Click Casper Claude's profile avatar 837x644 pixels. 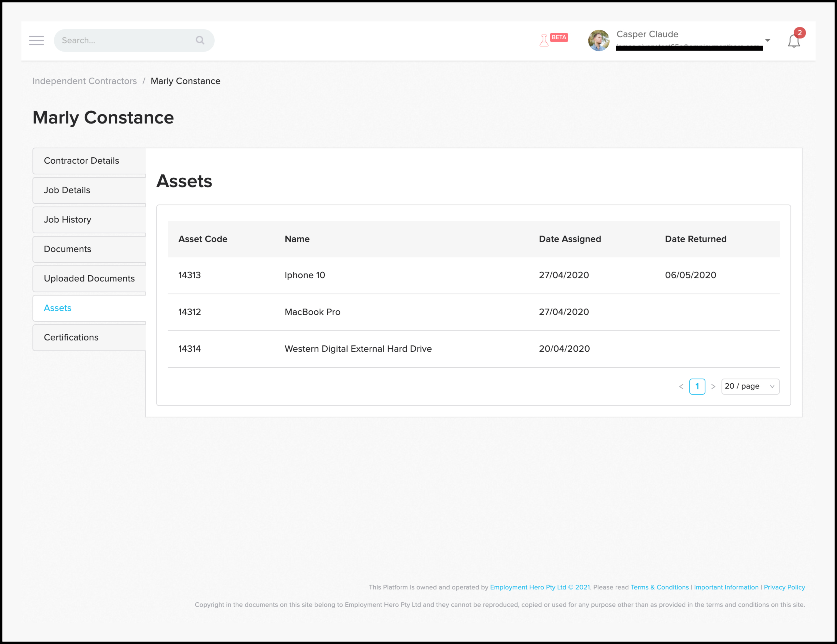tap(599, 40)
